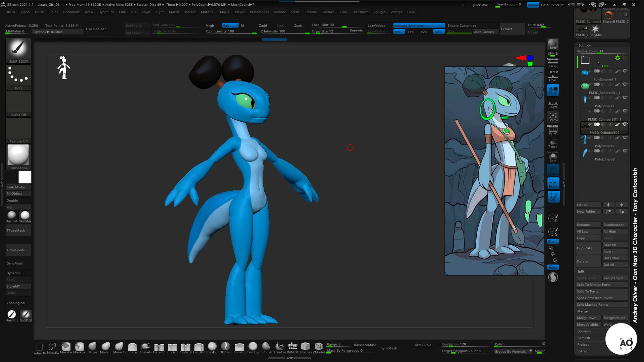Click the white main color swatch
The width and height of the screenshot is (644, 362).
tap(25, 177)
